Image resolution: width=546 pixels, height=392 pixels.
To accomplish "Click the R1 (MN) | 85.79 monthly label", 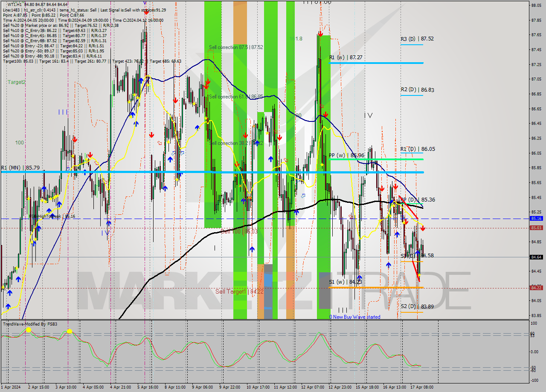I will (x=20, y=168).
